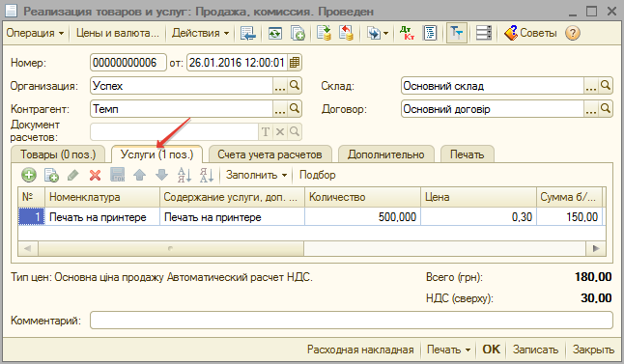Click the Сумма cell 150,00
This screenshot has height=364, width=624.
click(x=569, y=217)
